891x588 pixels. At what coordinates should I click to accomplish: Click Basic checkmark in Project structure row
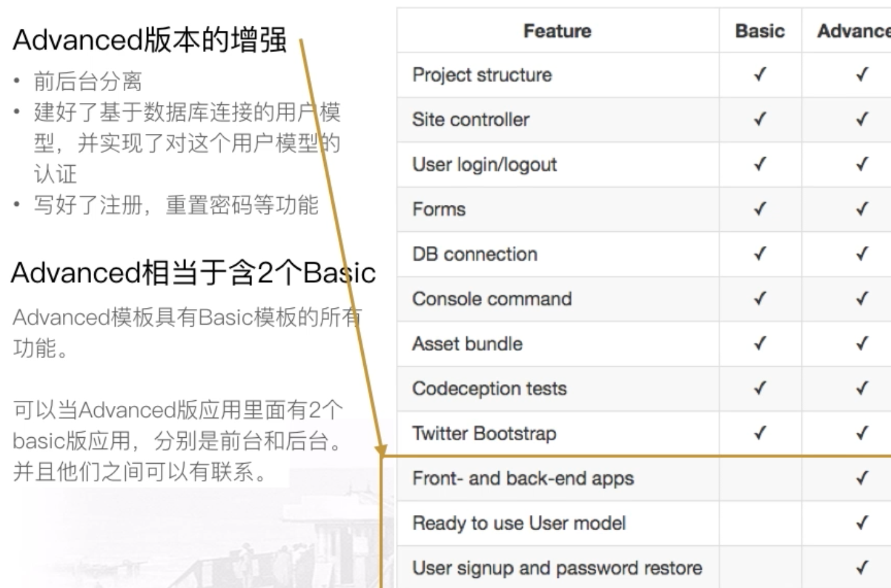760,74
